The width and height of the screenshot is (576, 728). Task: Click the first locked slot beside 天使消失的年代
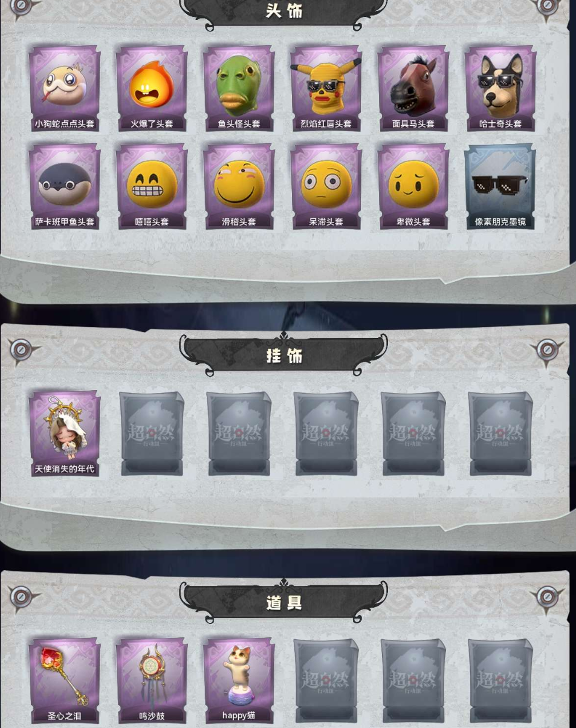[152, 434]
